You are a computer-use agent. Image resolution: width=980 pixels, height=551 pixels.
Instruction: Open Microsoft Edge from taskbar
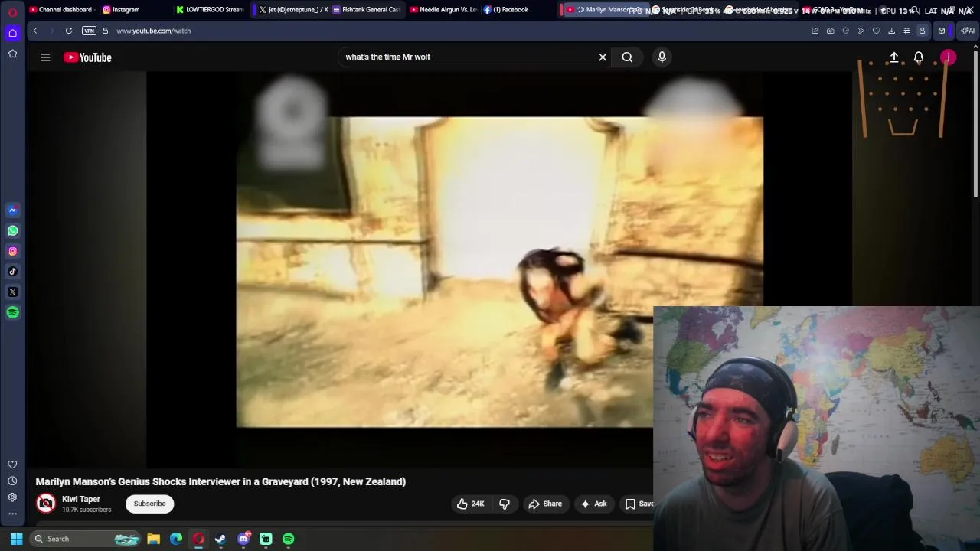pos(176,539)
